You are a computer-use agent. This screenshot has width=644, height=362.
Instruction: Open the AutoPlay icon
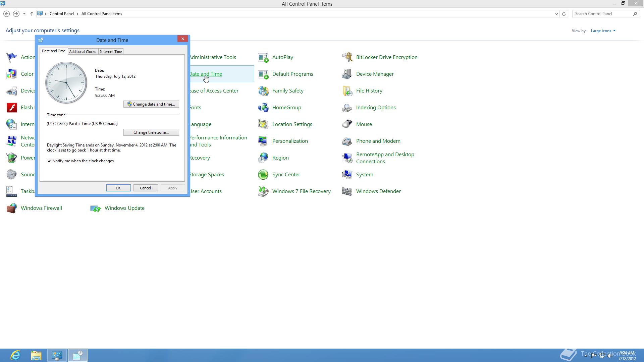(x=263, y=57)
